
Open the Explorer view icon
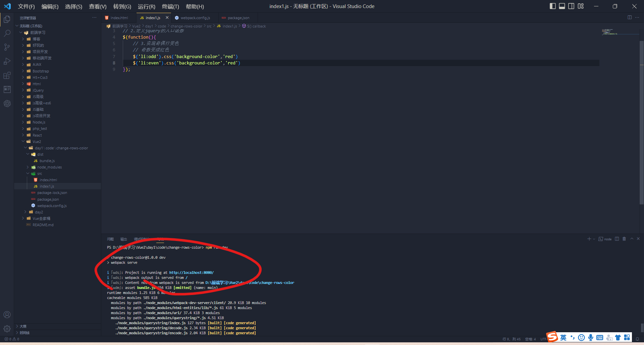7,19
